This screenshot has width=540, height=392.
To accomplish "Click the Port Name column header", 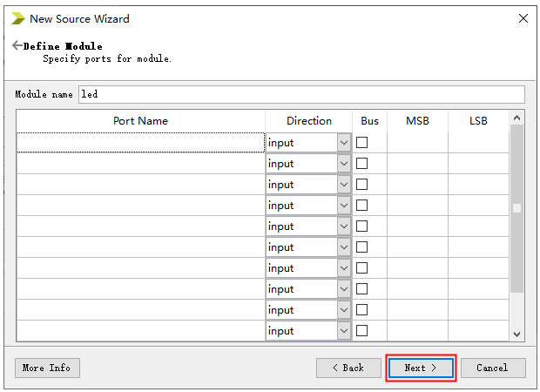I will click(x=140, y=121).
